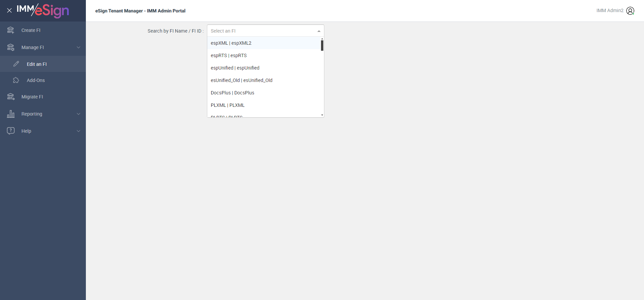Open the user profile avatar icon

pos(630,11)
